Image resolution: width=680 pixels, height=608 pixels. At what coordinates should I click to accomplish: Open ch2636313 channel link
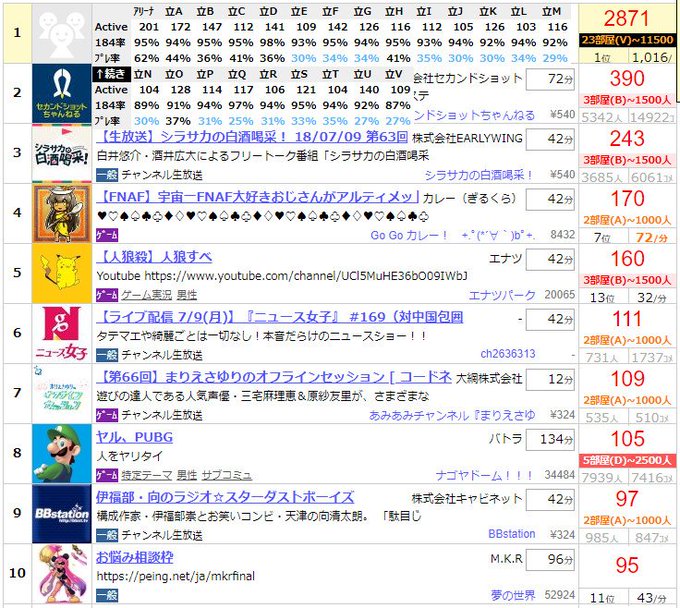click(508, 354)
